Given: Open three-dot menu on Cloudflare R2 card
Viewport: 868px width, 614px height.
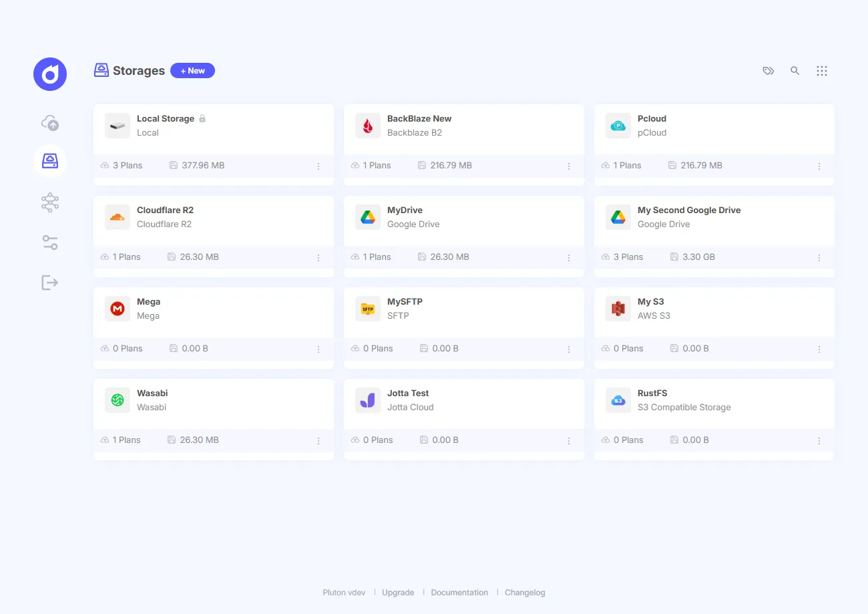Looking at the screenshot, I should tap(318, 257).
